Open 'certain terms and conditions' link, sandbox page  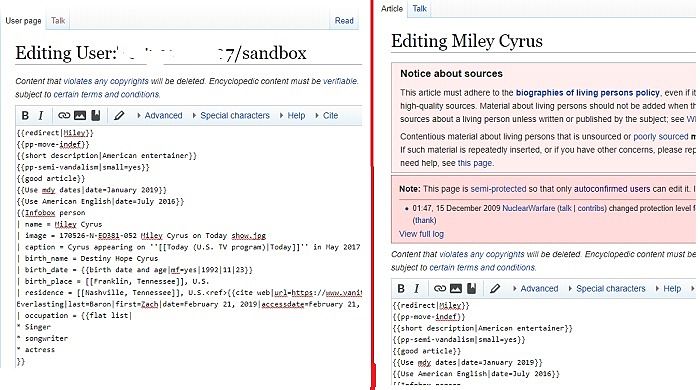click(x=106, y=95)
